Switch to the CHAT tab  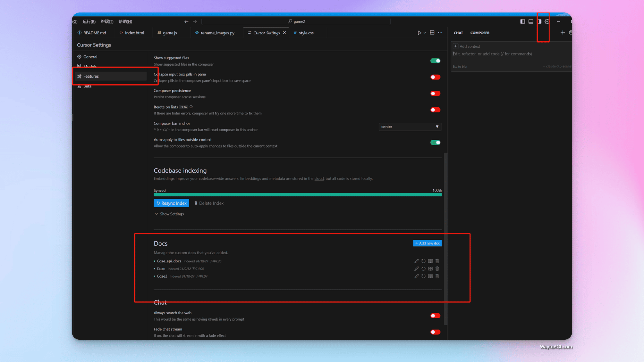tap(458, 33)
